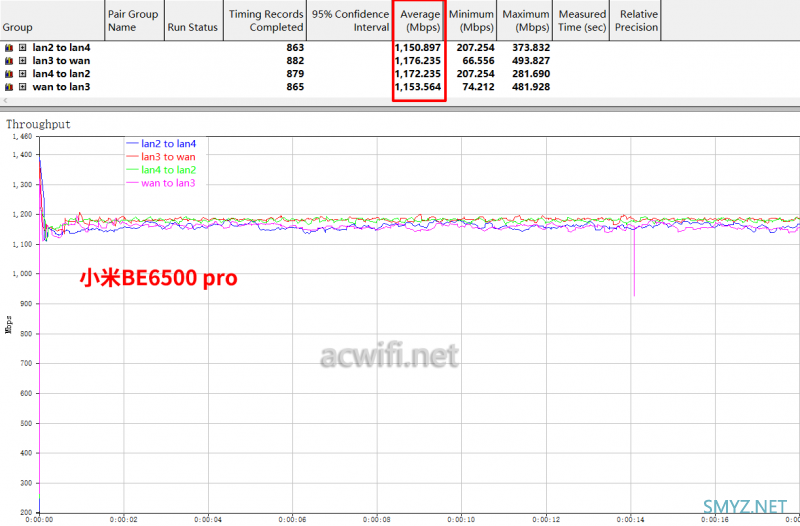Viewport: 800px width, 526px height.
Task: Click the lan3 to wan group icon
Action: (x=9, y=61)
